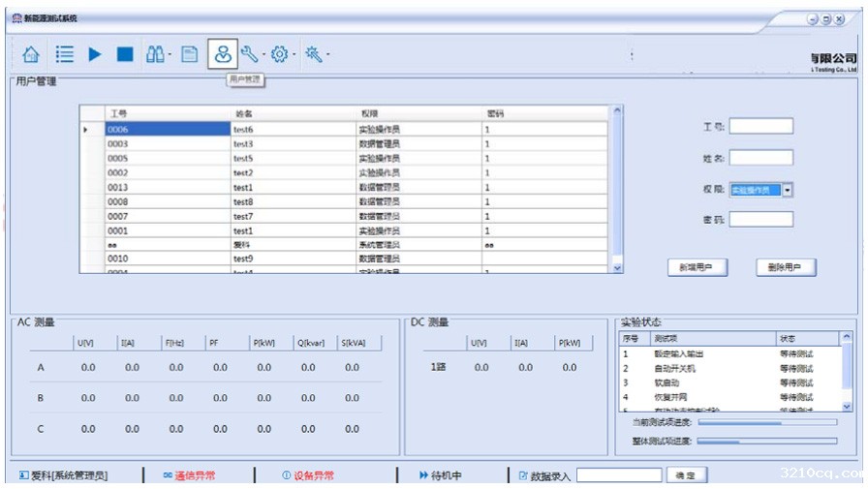Click name cell test6
868x489 pixels.
(294, 130)
